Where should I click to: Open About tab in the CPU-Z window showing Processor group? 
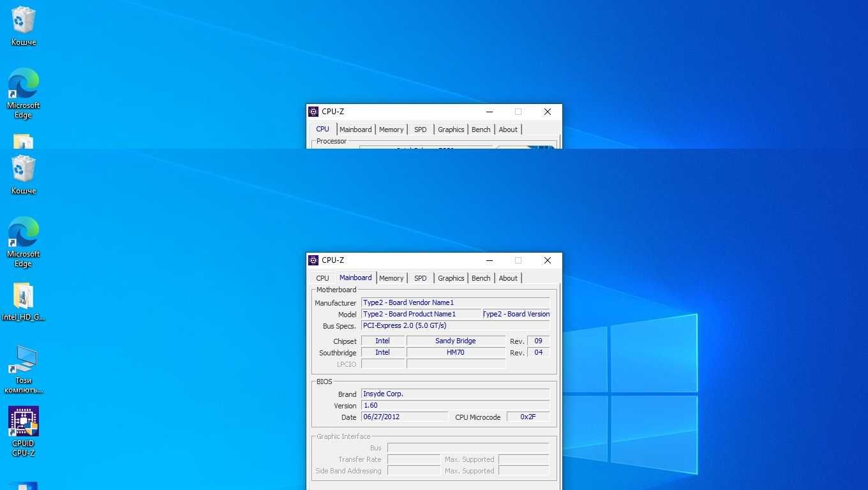pyautogui.click(x=508, y=130)
